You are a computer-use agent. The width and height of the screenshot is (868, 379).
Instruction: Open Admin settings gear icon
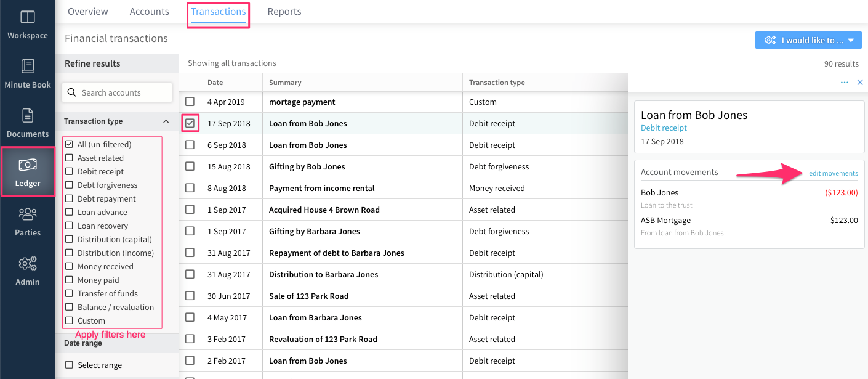[28, 264]
